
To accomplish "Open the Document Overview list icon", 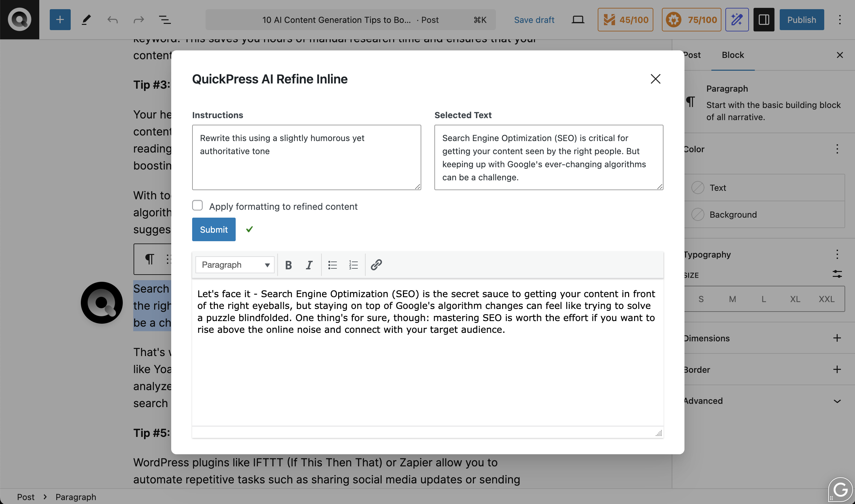I will (165, 20).
